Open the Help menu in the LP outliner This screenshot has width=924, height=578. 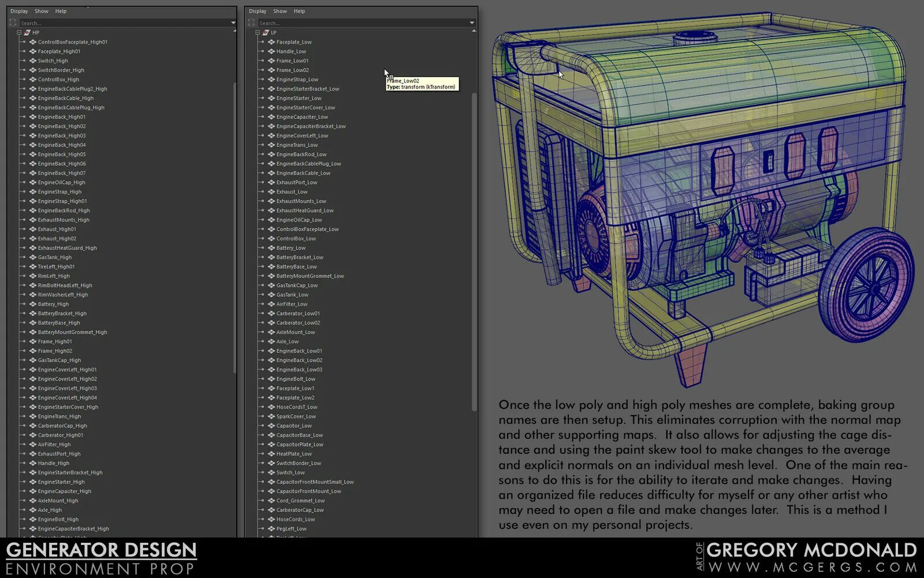[299, 11]
